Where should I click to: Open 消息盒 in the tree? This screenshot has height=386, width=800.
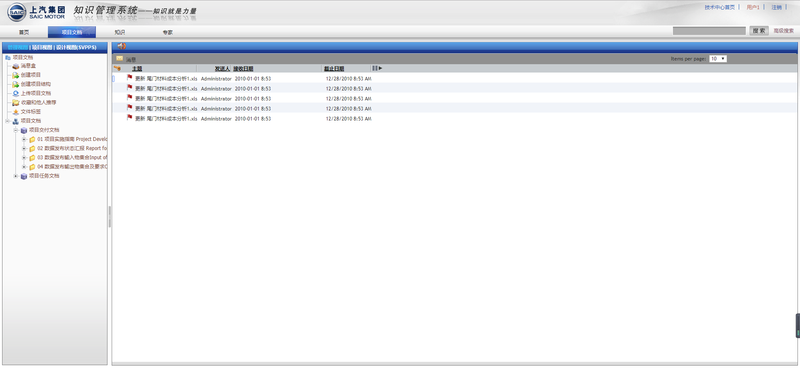coord(28,66)
